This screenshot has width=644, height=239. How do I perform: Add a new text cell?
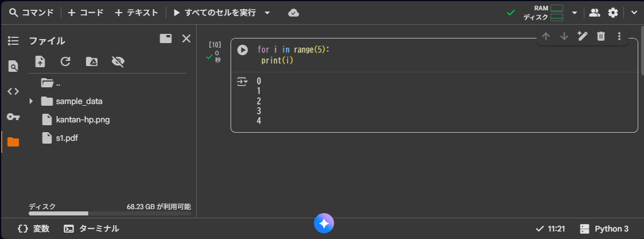136,13
